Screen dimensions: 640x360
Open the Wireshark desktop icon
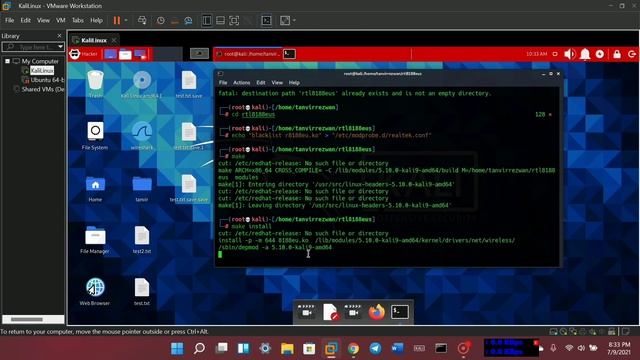[x=142, y=136]
